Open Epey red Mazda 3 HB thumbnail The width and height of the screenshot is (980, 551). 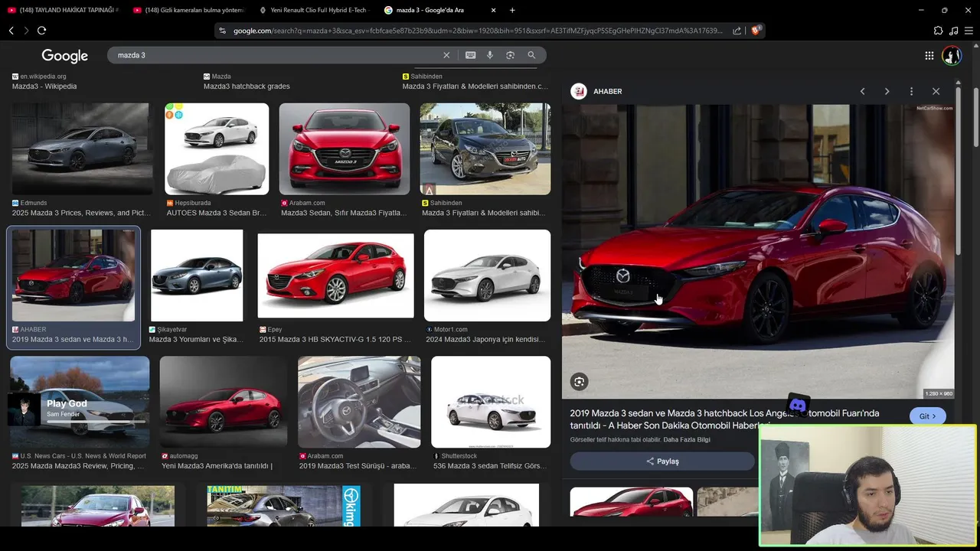(335, 275)
